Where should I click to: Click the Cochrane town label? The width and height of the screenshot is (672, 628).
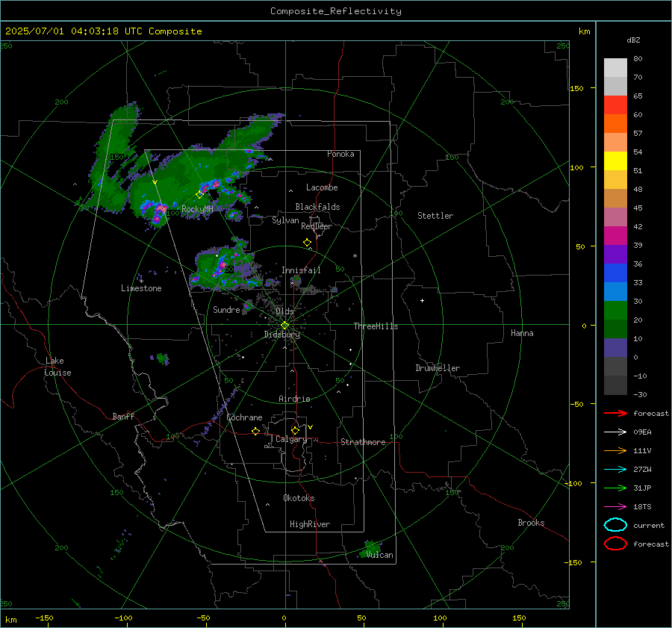click(x=244, y=417)
